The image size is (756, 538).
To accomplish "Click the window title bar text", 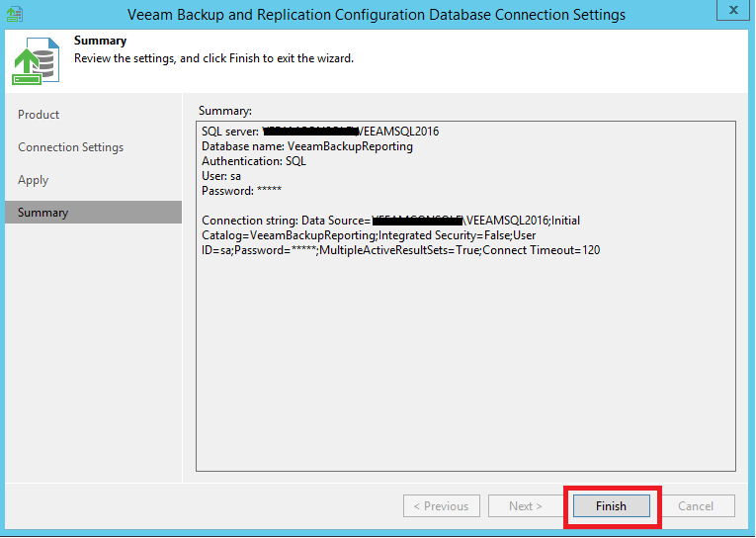I will 377,15.
